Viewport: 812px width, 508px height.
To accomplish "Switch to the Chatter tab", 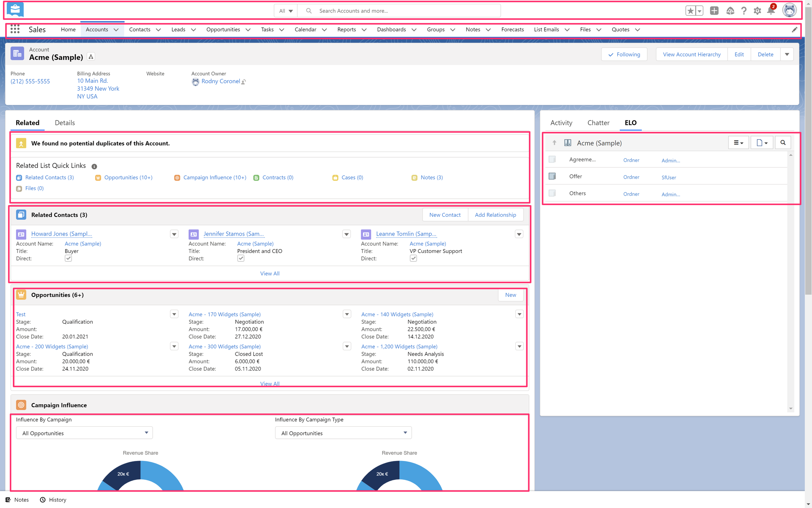I will pos(598,123).
